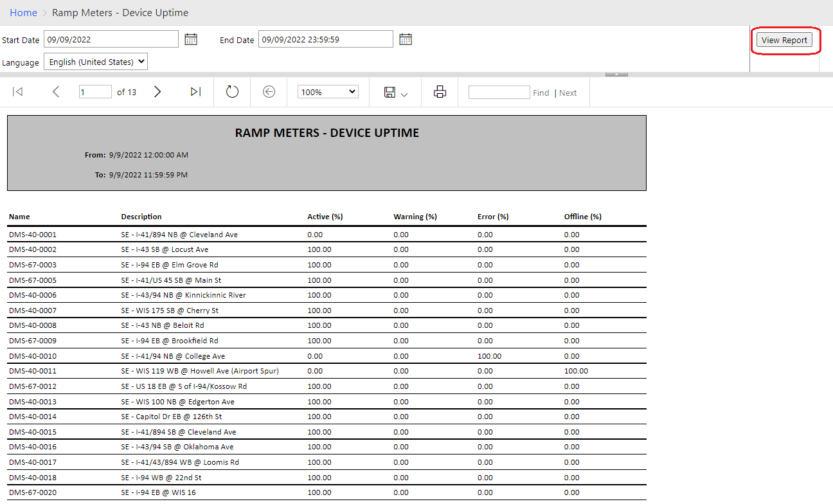833x504 pixels.
Task: Click 'SE - I-43/94 SB @ Oklahoma Ave'
Action: (x=177, y=447)
